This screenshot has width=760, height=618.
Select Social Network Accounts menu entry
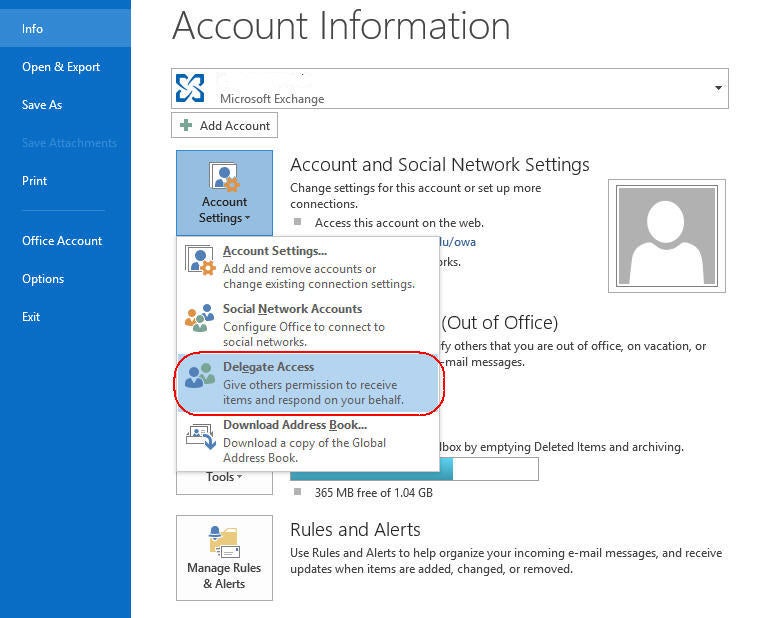308,325
